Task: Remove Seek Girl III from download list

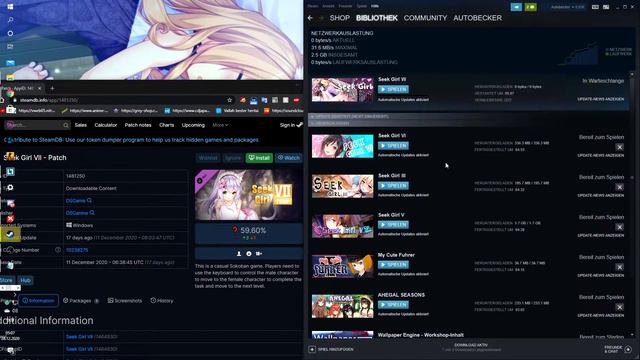Action: tap(619, 187)
